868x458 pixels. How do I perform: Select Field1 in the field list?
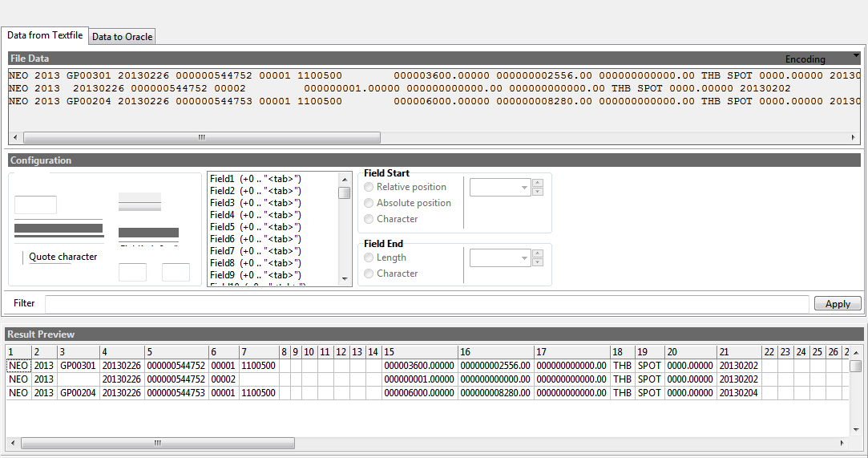(x=255, y=179)
